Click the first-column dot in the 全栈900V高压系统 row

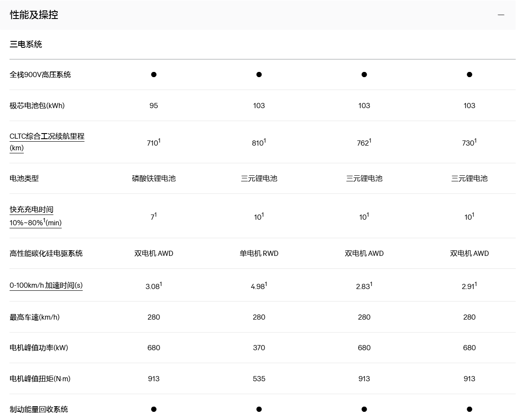(x=154, y=75)
